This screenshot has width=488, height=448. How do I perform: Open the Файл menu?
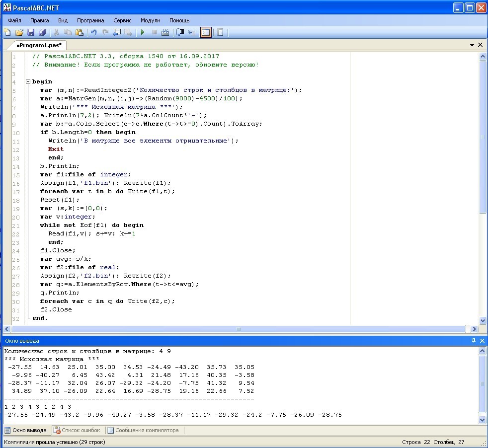14,20
